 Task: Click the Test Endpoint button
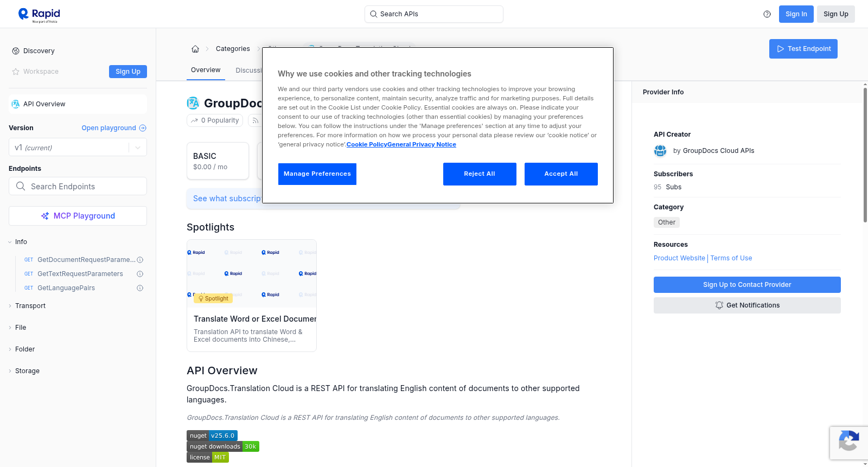click(x=803, y=49)
